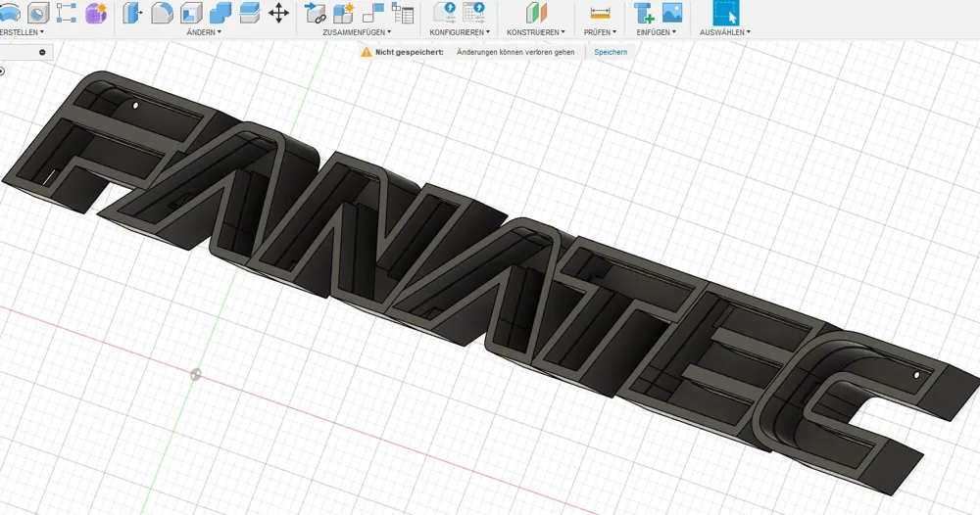Click the small hole in letter C
980x515 pixels.
[x=916, y=375]
